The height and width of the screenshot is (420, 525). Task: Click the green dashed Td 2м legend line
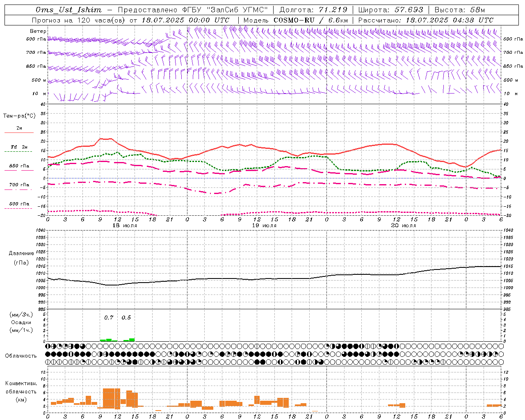click(18, 152)
